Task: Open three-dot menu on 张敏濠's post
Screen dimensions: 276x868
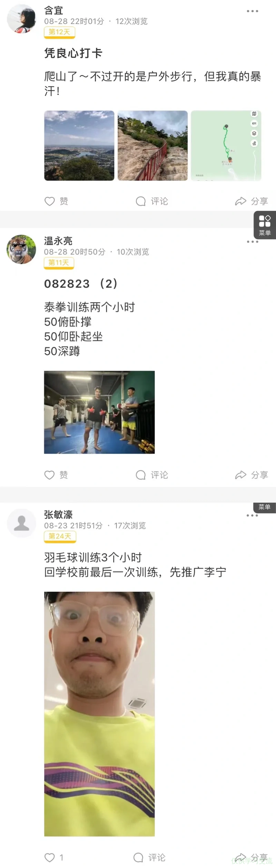Action: pyautogui.click(x=252, y=515)
